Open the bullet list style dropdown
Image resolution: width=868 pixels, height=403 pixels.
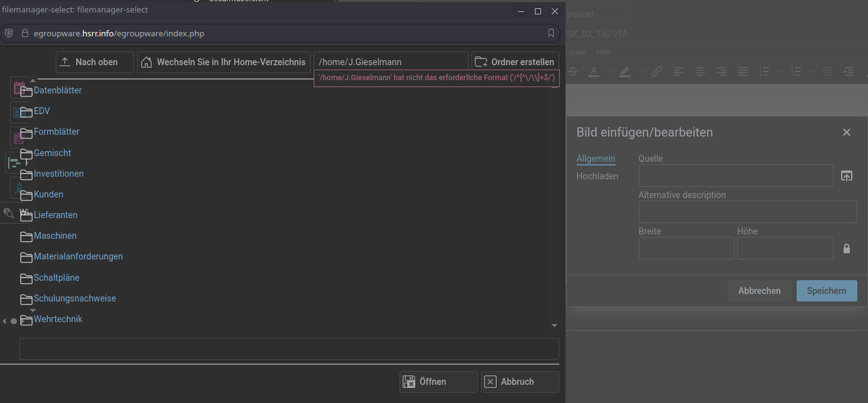tap(812, 72)
